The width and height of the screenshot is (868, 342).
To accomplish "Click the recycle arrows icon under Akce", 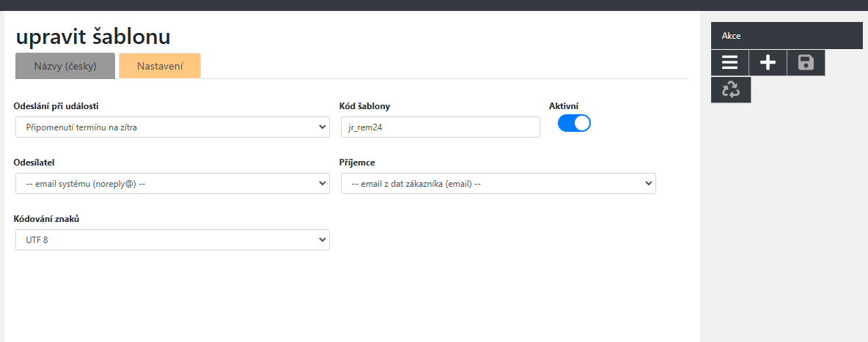I will pos(731,89).
